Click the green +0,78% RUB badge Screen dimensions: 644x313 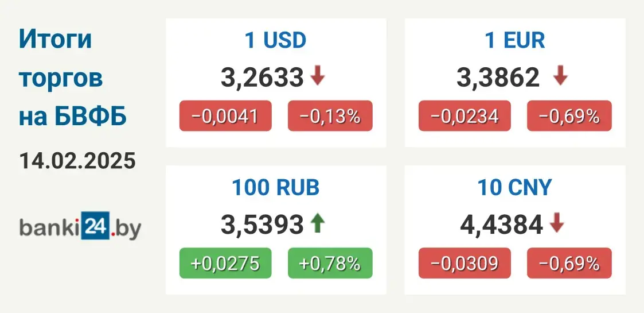coord(330,263)
